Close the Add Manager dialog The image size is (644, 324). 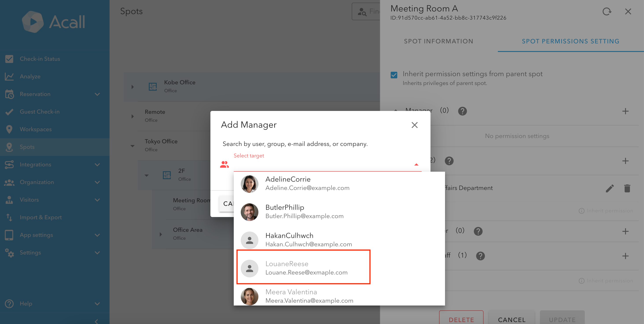(414, 125)
